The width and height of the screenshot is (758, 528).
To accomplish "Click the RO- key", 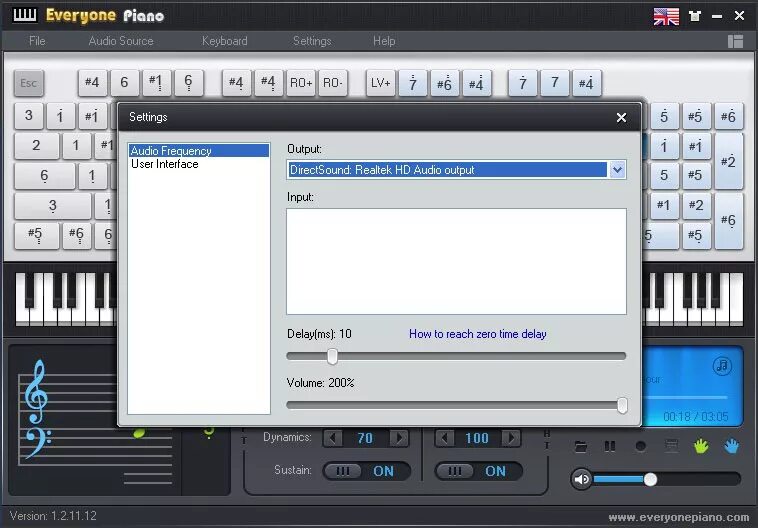I will tap(333, 83).
